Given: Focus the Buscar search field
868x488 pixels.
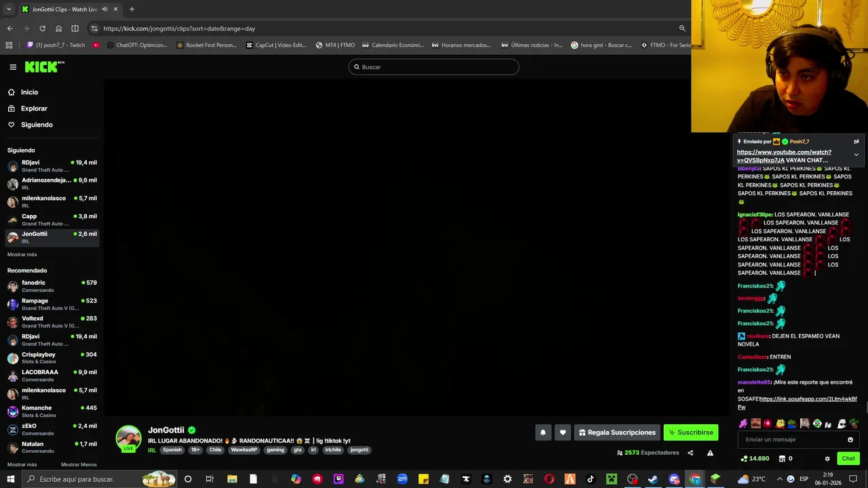Looking at the screenshot, I should (x=434, y=67).
